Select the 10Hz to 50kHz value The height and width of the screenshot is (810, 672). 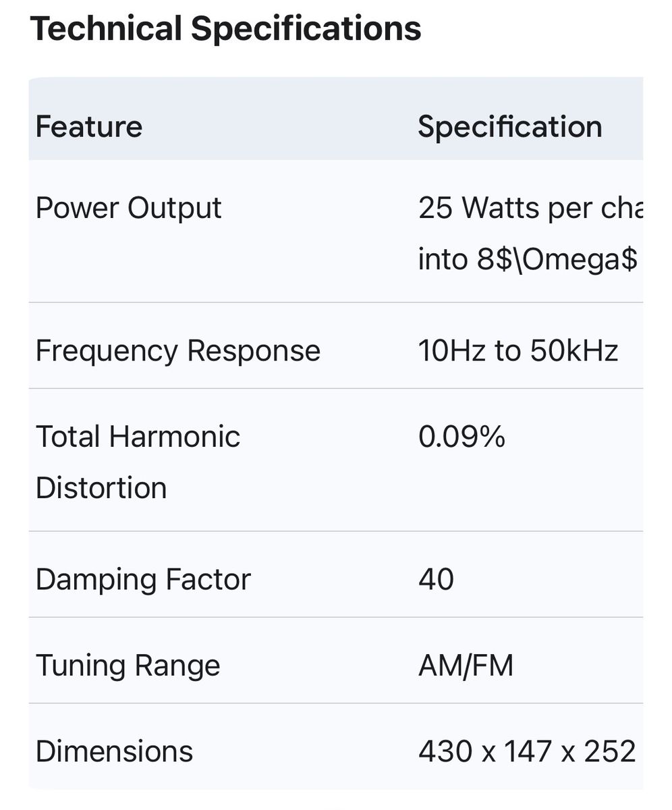517,351
